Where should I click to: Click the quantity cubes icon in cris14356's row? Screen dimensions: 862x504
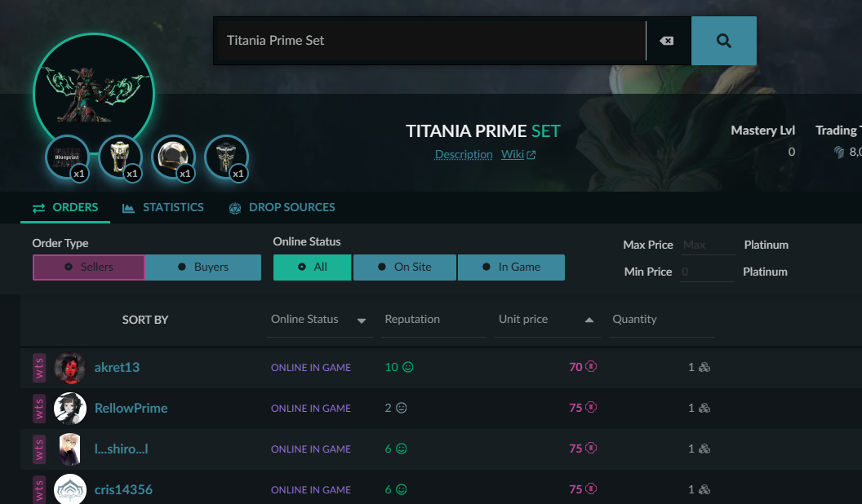coord(704,489)
